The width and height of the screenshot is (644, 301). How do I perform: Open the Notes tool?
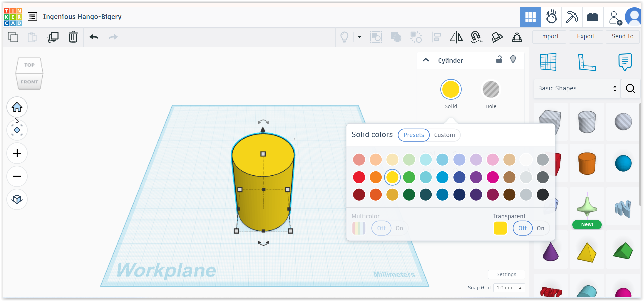pos(625,62)
